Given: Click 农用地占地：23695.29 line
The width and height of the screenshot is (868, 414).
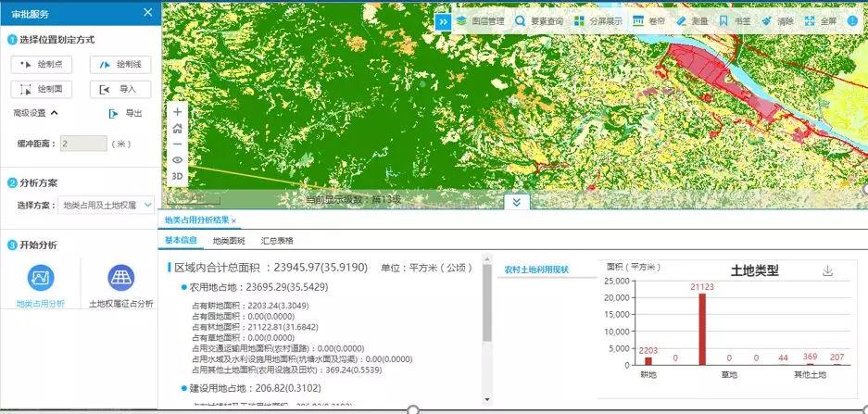Looking at the screenshot, I should tap(258, 287).
